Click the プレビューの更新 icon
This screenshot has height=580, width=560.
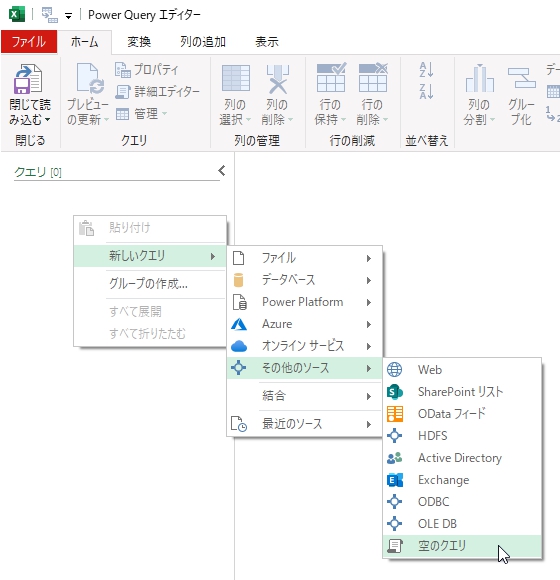pos(90,79)
